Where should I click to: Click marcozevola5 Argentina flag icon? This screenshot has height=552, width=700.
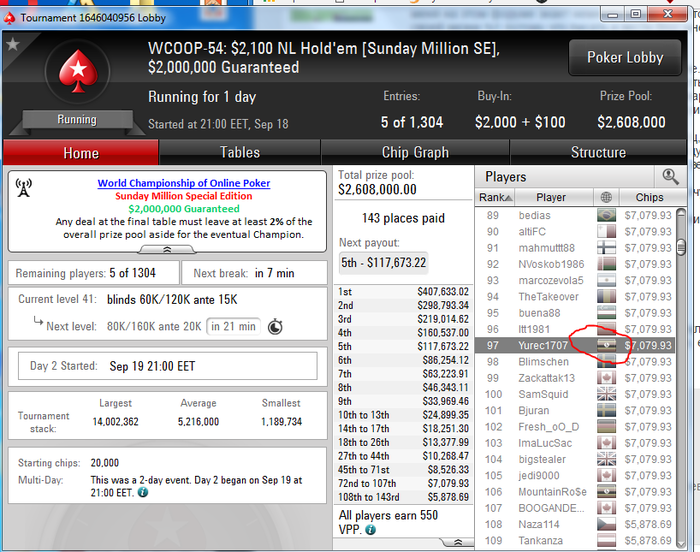coord(606,280)
